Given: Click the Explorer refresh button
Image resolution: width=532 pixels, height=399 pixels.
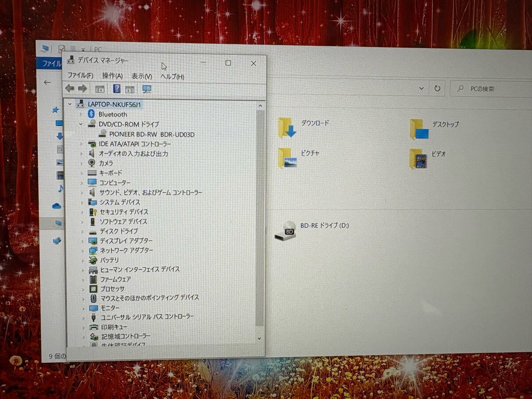Looking at the screenshot, I should click(438, 88).
